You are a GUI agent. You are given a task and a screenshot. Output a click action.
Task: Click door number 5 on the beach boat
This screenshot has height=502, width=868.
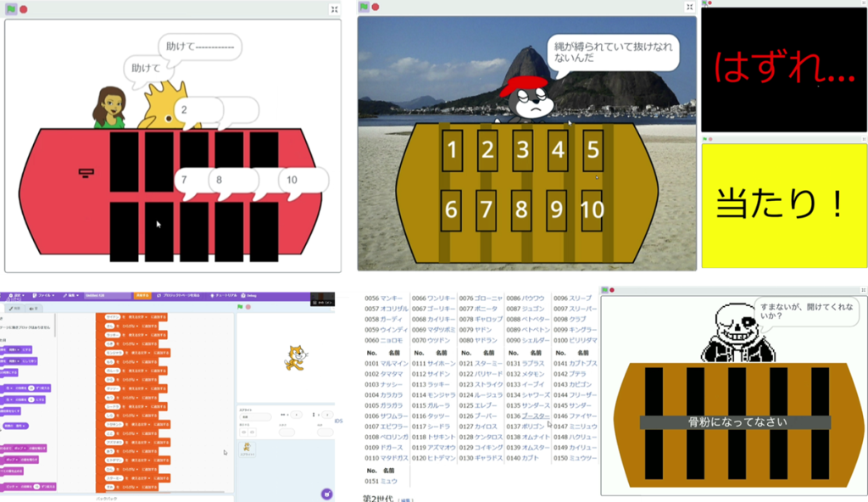[x=593, y=149]
